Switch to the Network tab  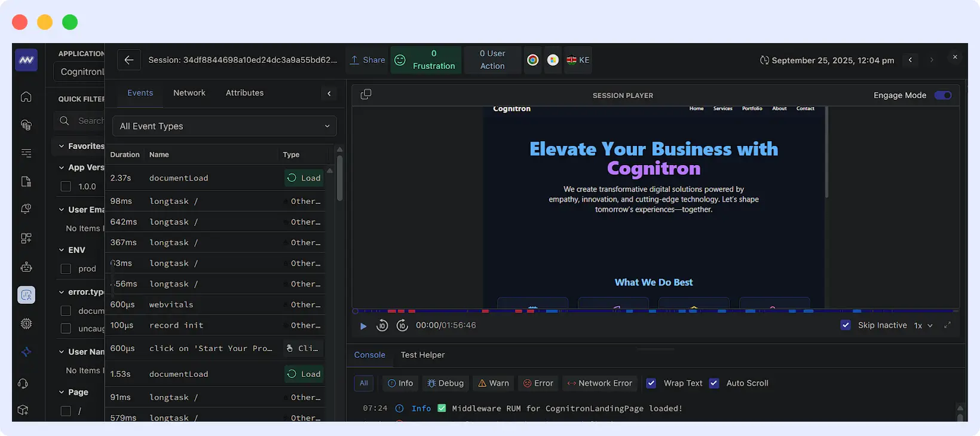tap(189, 93)
